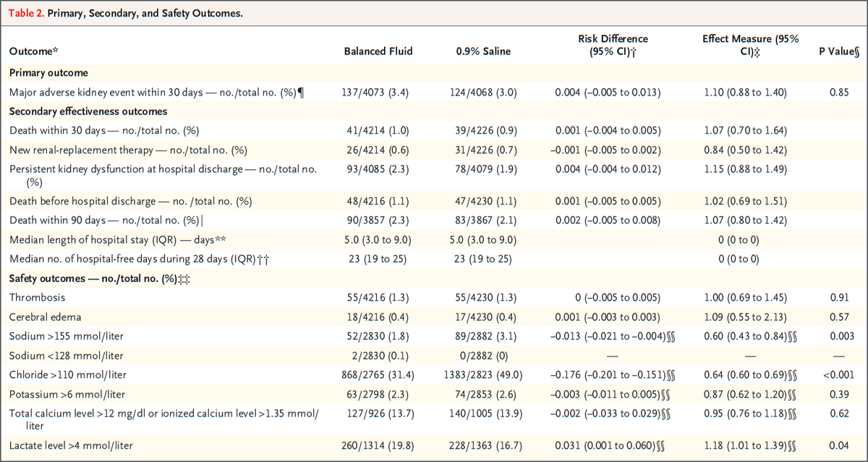Click the 'Table 2.' title label
868x462 pixels.
[27, 14]
